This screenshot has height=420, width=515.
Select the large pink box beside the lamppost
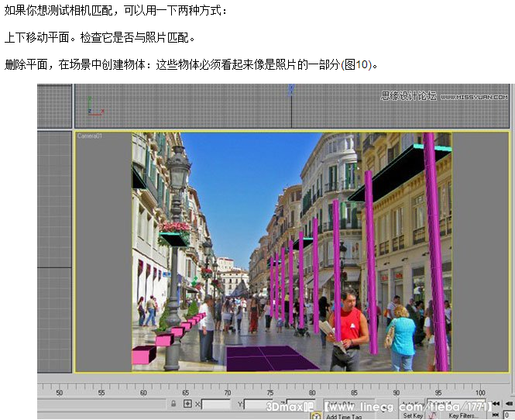click(x=143, y=355)
